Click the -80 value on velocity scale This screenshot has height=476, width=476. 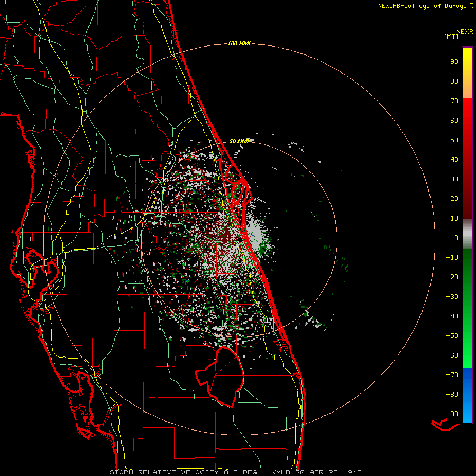click(x=452, y=395)
